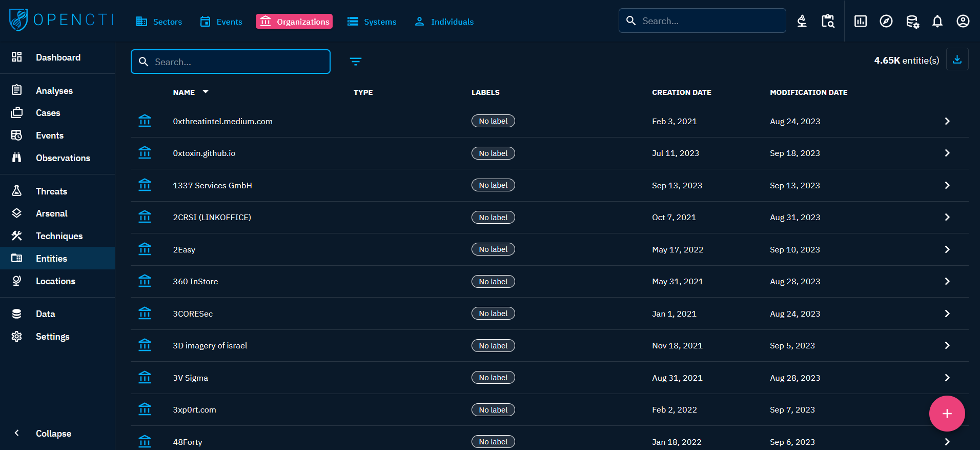Collapse the left sidebar
Viewport: 980px width, 450px height.
coord(53,434)
